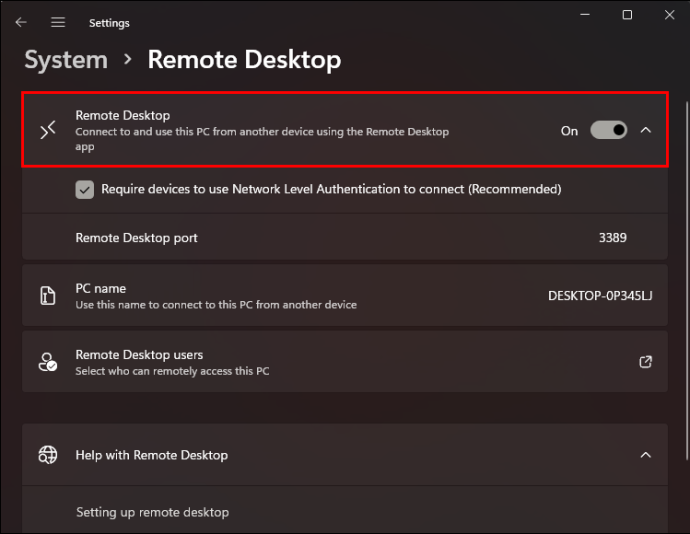Viewport: 690px width, 534px height.
Task: Open Setting up remote desktop link
Action: [152, 512]
